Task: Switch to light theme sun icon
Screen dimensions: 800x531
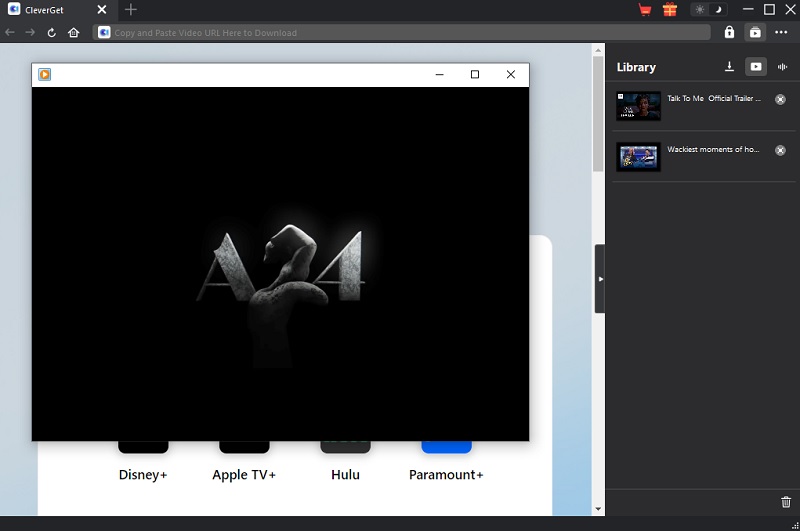Action: [699, 10]
